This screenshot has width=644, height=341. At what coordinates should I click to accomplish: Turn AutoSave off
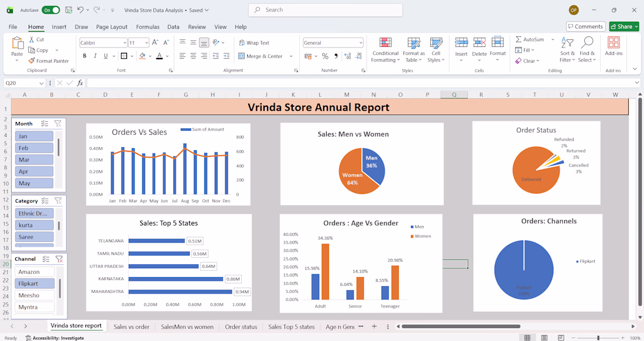click(50, 10)
